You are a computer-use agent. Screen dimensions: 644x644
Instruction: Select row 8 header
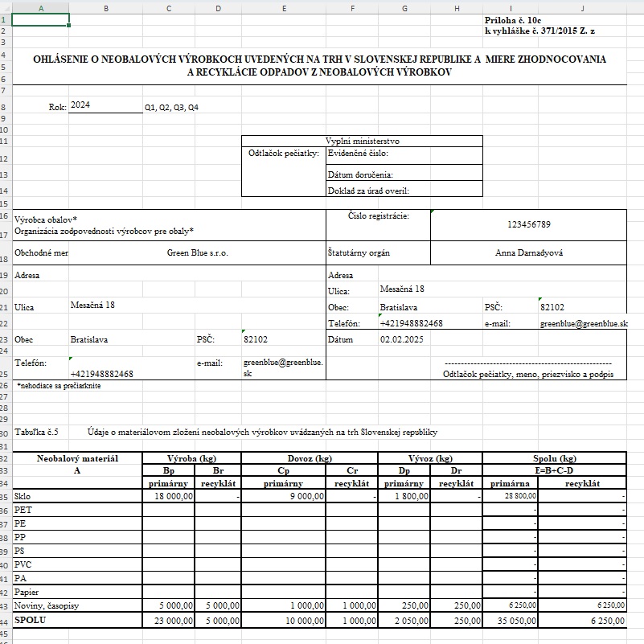5,106
